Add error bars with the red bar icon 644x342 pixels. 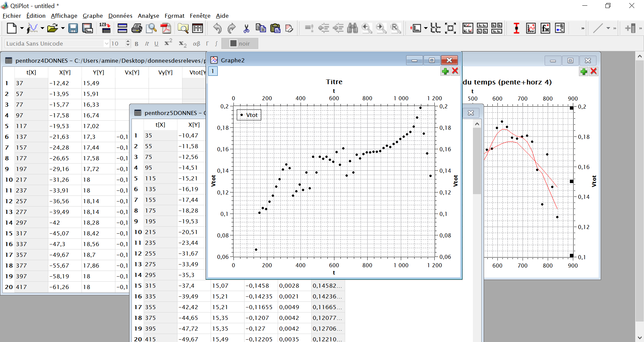coord(516,28)
